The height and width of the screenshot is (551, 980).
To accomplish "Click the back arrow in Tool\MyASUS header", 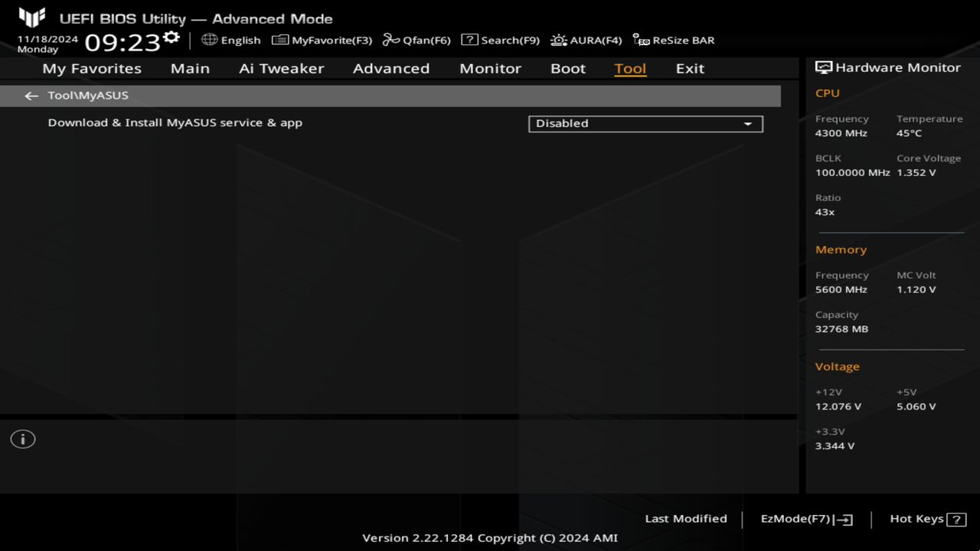I will click(31, 96).
